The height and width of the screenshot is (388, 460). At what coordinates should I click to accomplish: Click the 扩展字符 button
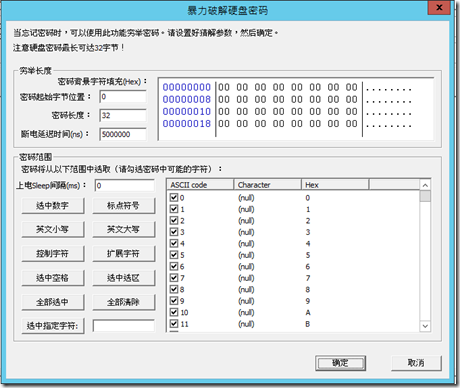click(124, 254)
